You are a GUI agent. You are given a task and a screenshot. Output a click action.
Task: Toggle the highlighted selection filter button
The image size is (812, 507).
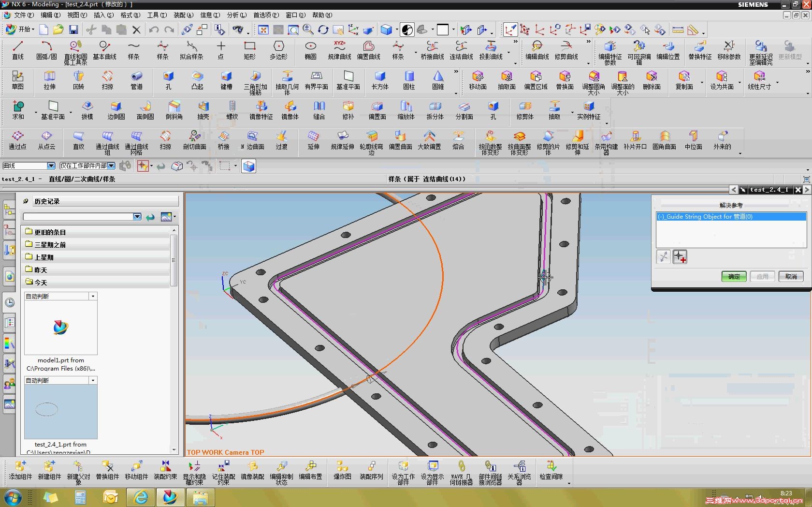coord(143,166)
